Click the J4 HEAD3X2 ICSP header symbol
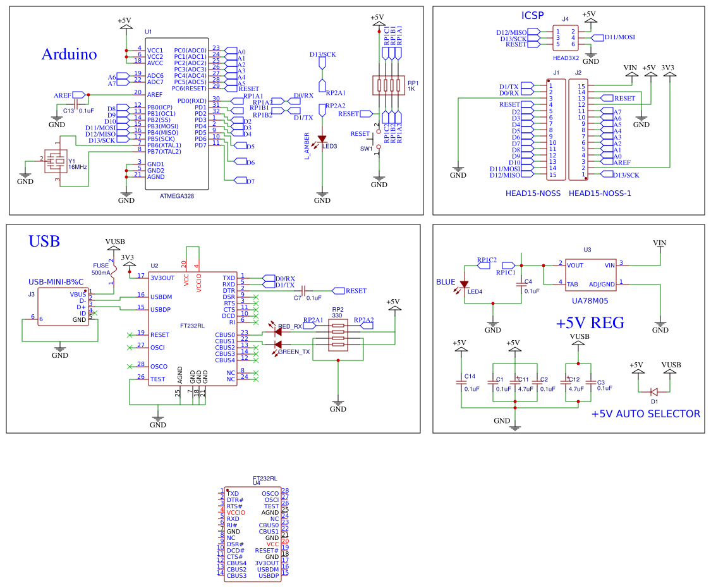The image size is (711, 588). click(566, 38)
